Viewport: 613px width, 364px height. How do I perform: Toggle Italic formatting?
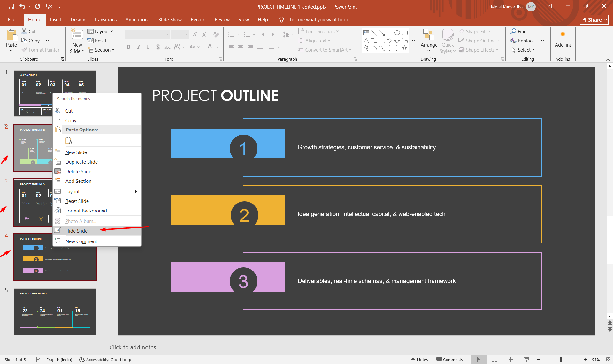[x=138, y=47]
